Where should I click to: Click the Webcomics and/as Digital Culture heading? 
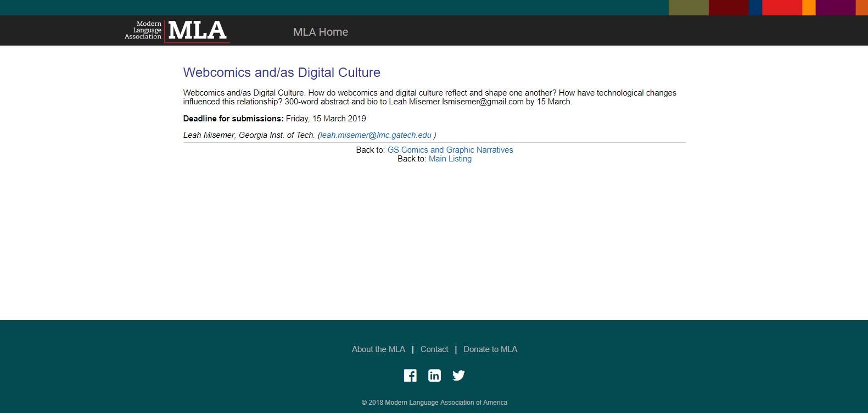pyautogui.click(x=282, y=72)
